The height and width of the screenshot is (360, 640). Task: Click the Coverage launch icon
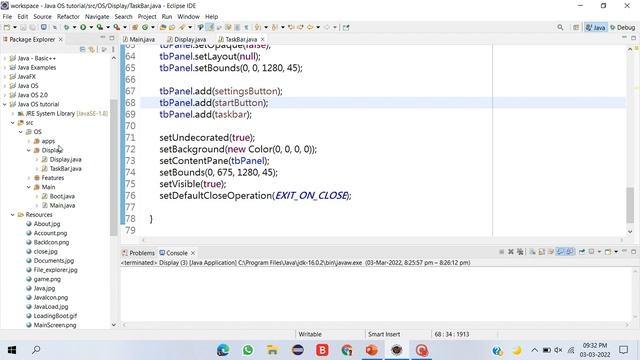(100, 27)
